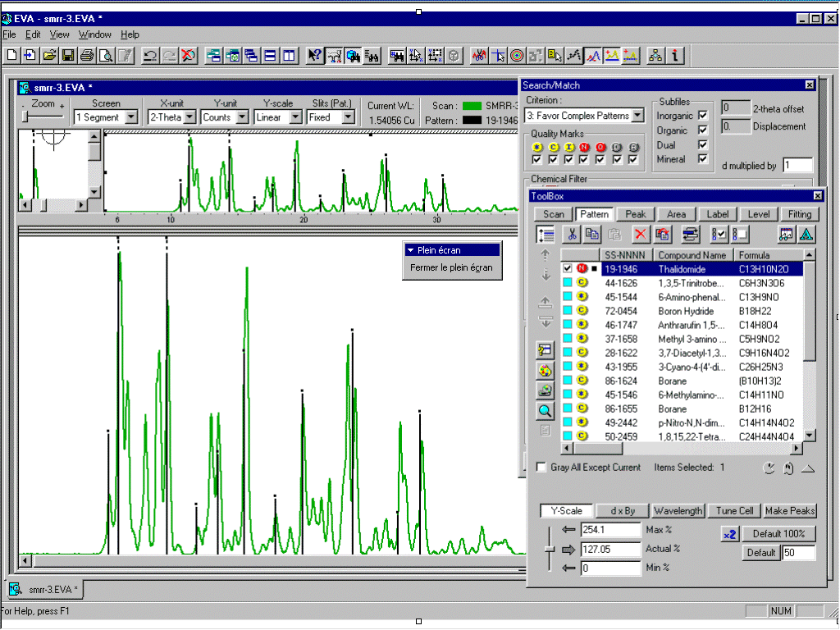Enable Gray All Except Current checkbox
The image size is (840, 630).
point(541,468)
